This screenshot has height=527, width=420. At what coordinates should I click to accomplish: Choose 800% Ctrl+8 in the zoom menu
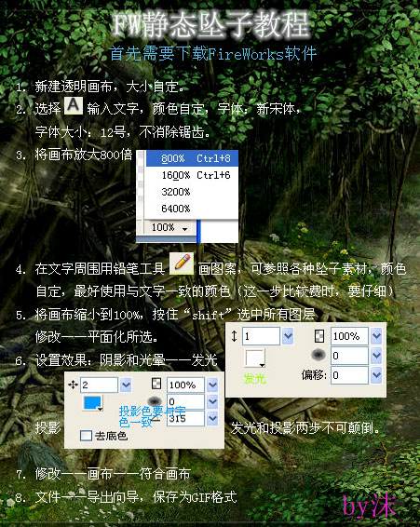[x=192, y=158]
